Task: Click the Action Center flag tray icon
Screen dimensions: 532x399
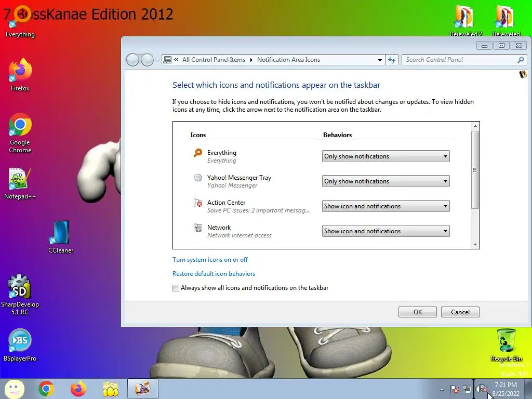Action: (455, 389)
